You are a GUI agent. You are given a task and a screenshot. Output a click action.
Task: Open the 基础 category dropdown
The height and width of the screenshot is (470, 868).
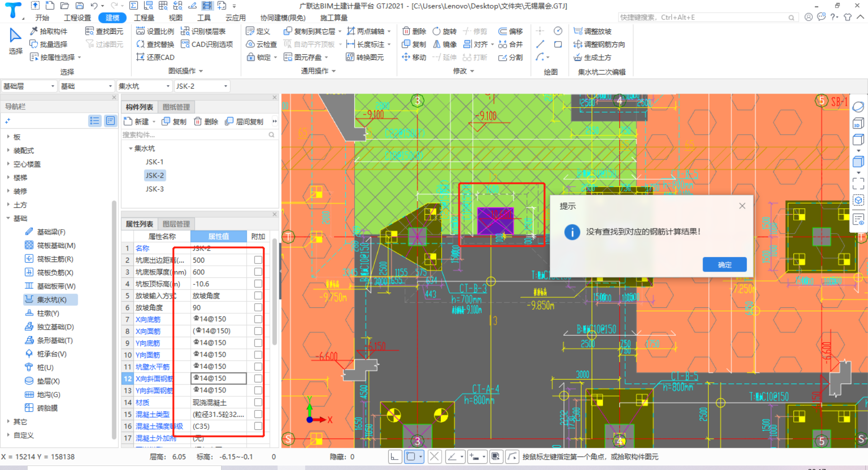coord(86,86)
